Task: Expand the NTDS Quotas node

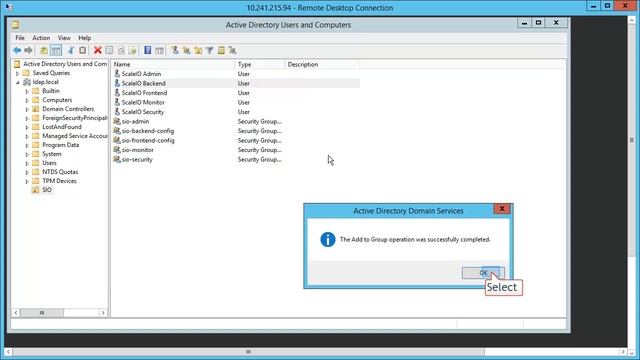Action: (x=27, y=172)
